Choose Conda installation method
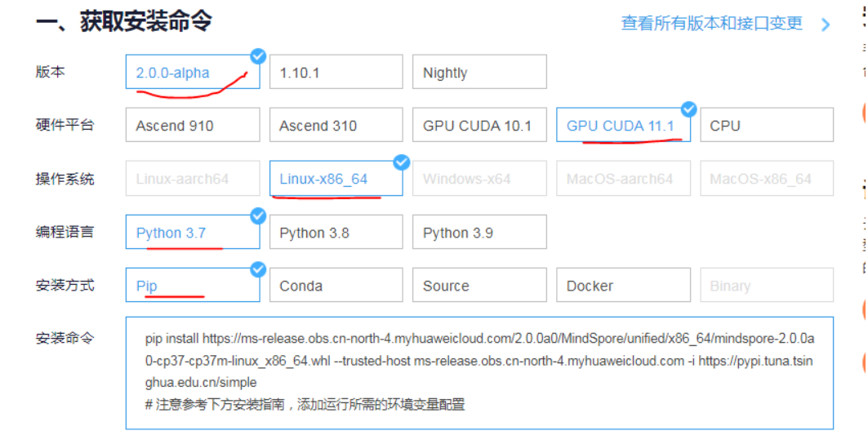This screenshot has width=868, height=435. click(336, 286)
